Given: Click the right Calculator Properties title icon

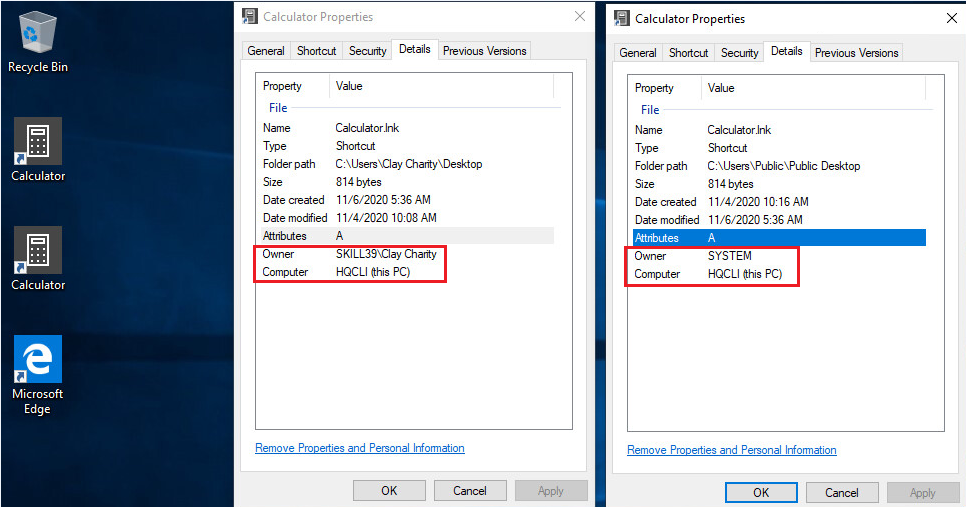Looking at the screenshot, I should pos(622,18).
